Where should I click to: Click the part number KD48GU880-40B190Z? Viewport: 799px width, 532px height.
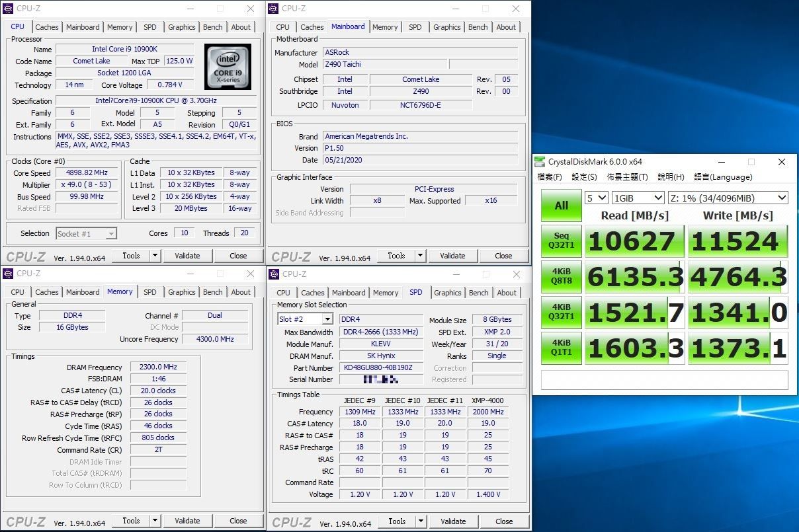(x=381, y=368)
